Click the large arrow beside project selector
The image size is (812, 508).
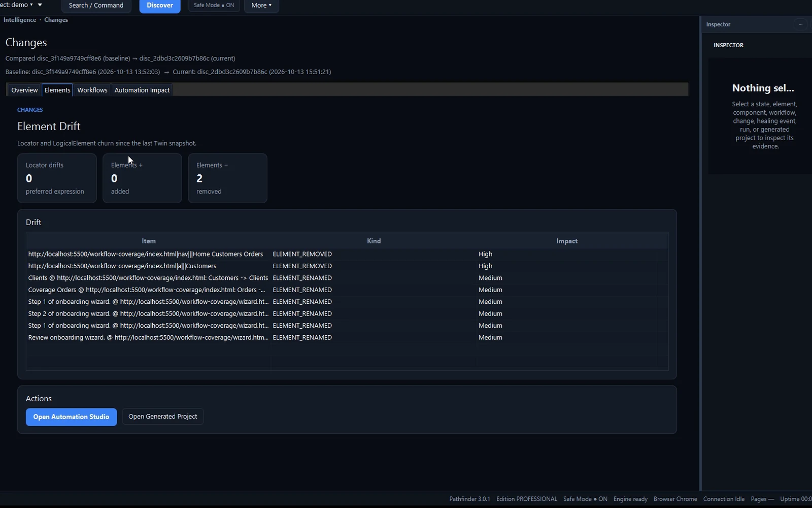pos(40,5)
